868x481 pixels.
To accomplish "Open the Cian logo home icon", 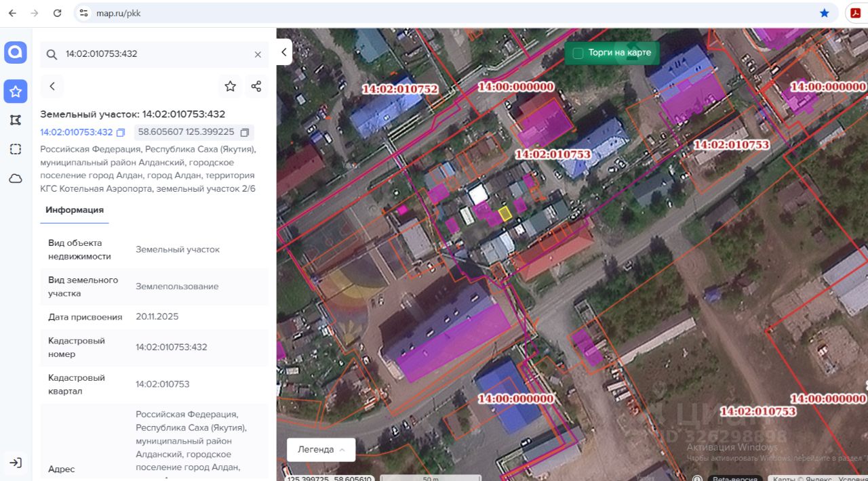I will [x=16, y=53].
